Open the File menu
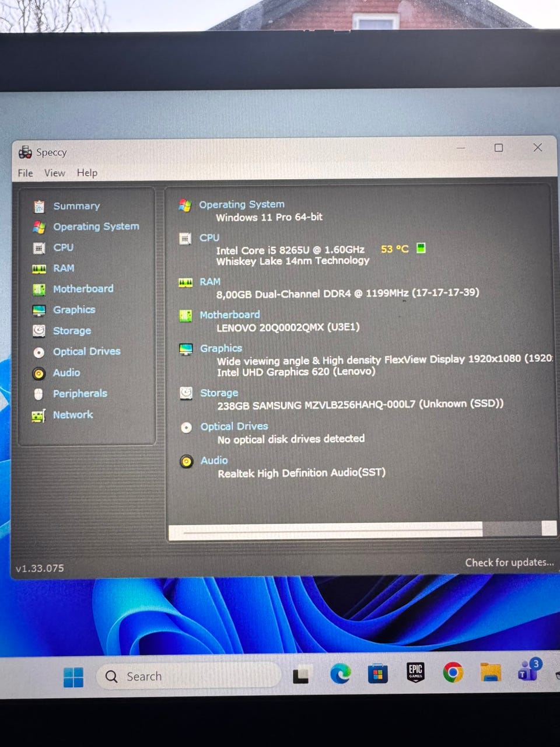This screenshot has width=560, height=747. click(x=25, y=173)
